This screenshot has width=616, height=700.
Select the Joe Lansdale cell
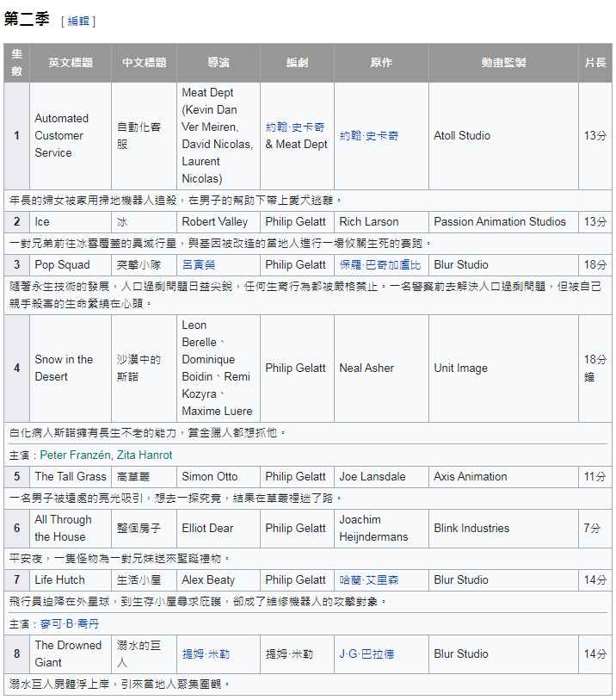(381, 477)
